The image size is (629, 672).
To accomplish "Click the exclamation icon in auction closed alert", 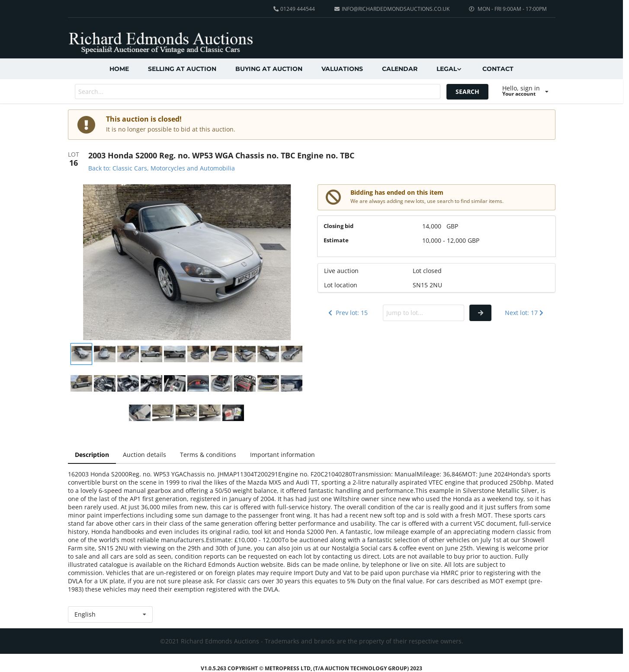I will pos(86,125).
